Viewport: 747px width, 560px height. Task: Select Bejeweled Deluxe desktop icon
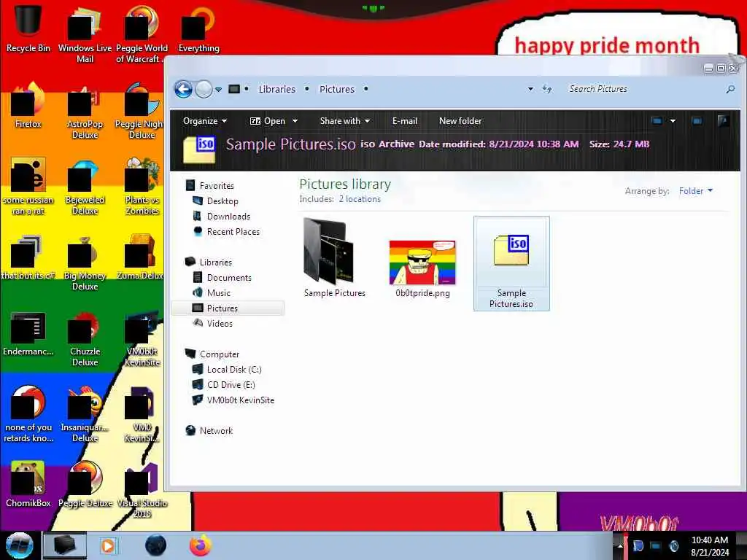coord(85,187)
